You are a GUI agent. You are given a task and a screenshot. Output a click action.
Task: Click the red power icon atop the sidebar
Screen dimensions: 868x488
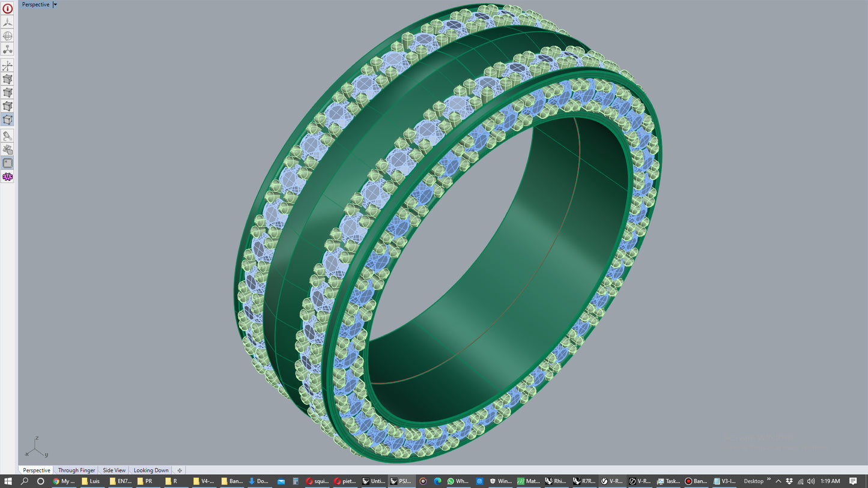pos(7,9)
